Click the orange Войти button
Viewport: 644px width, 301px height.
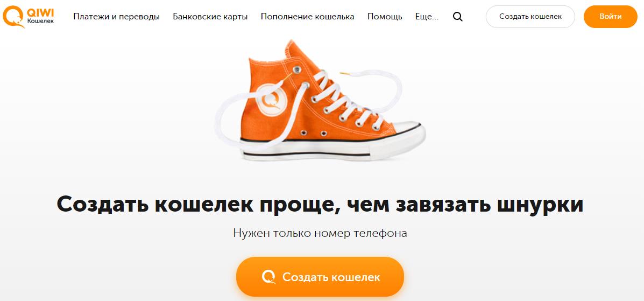(610, 17)
